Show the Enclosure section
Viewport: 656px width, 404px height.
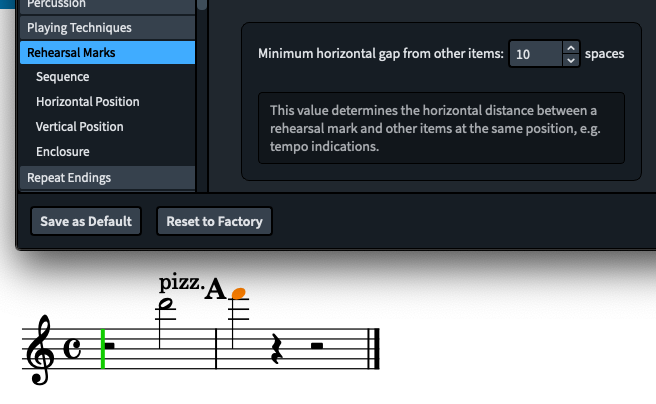(62, 152)
